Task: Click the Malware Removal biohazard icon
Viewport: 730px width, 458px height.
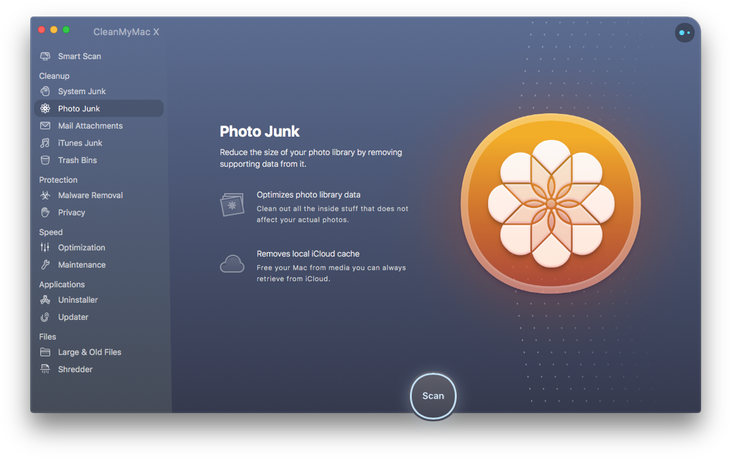Action: (x=45, y=195)
